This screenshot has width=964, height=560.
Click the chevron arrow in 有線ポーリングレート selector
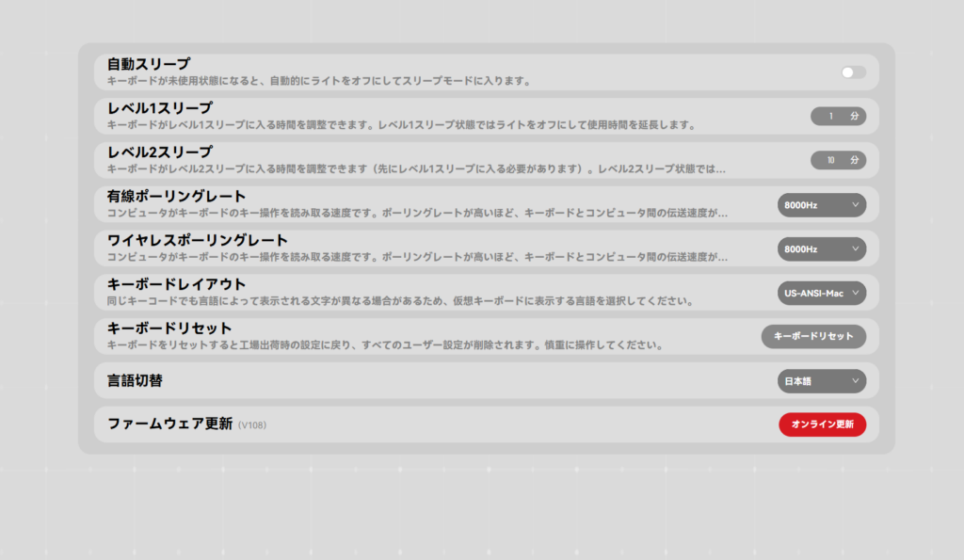pyautogui.click(x=855, y=205)
